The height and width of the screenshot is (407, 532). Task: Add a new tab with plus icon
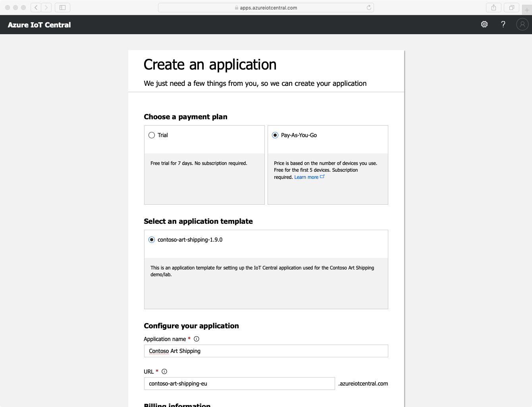[527, 10]
